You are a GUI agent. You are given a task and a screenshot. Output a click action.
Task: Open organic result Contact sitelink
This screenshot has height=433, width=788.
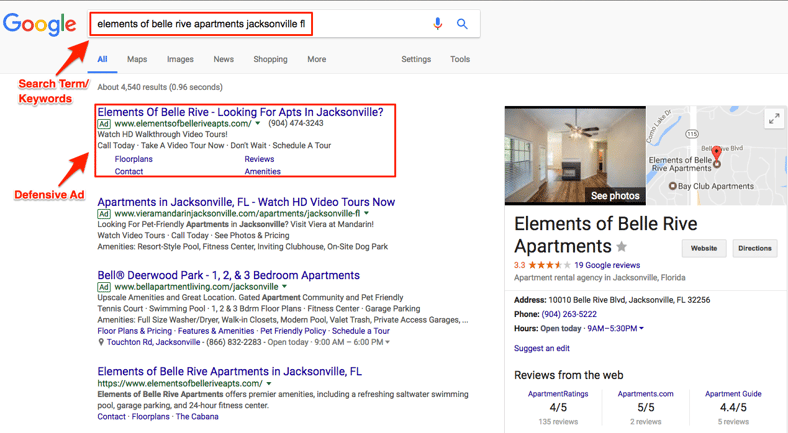[x=112, y=416]
